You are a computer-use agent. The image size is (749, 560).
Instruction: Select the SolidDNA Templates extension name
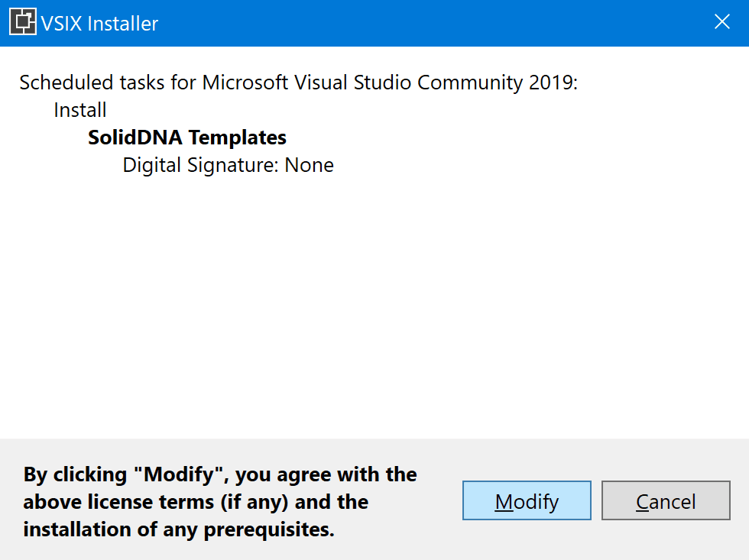click(x=186, y=138)
